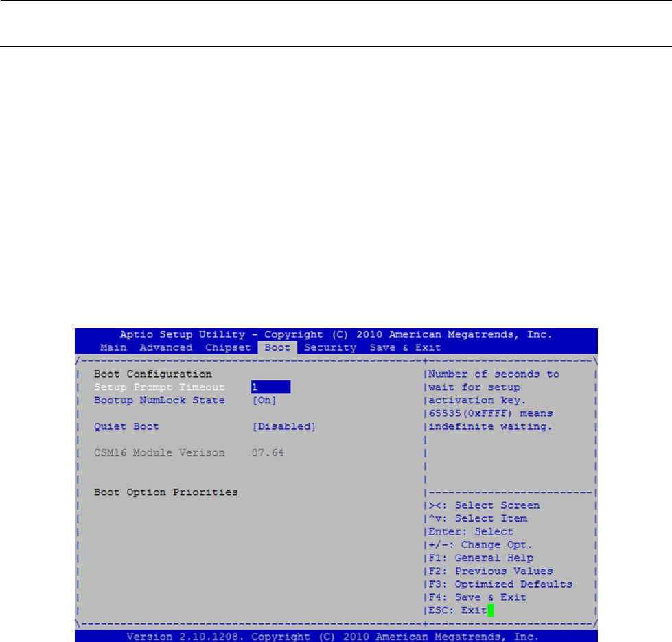
Task: Switch to the Save & Exit tab
Action: pos(405,347)
